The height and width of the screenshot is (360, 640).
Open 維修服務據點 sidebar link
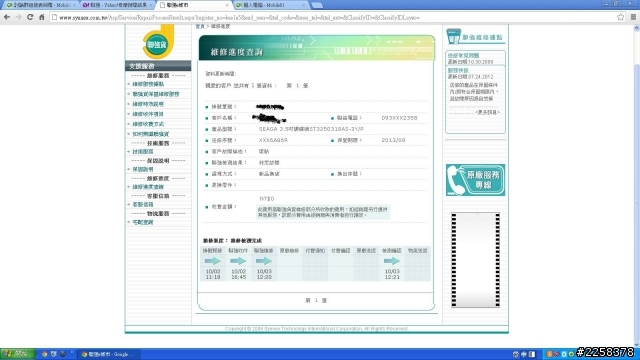(148, 84)
